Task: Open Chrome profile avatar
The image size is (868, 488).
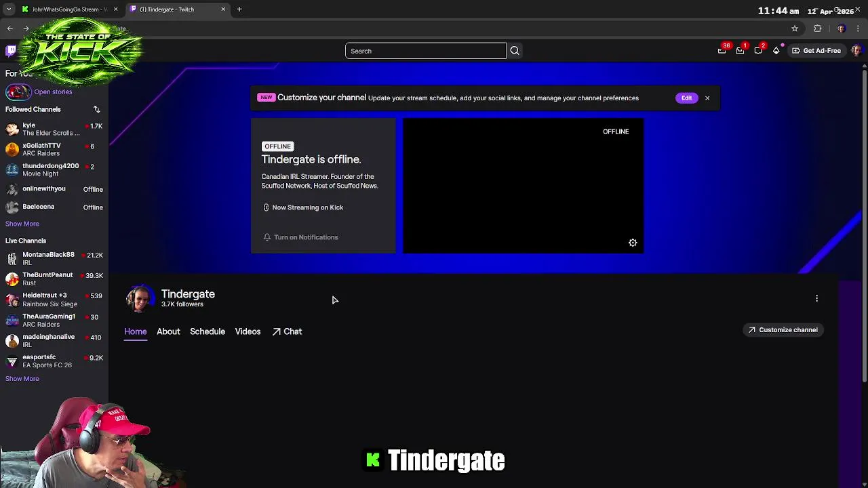Action: tap(842, 28)
